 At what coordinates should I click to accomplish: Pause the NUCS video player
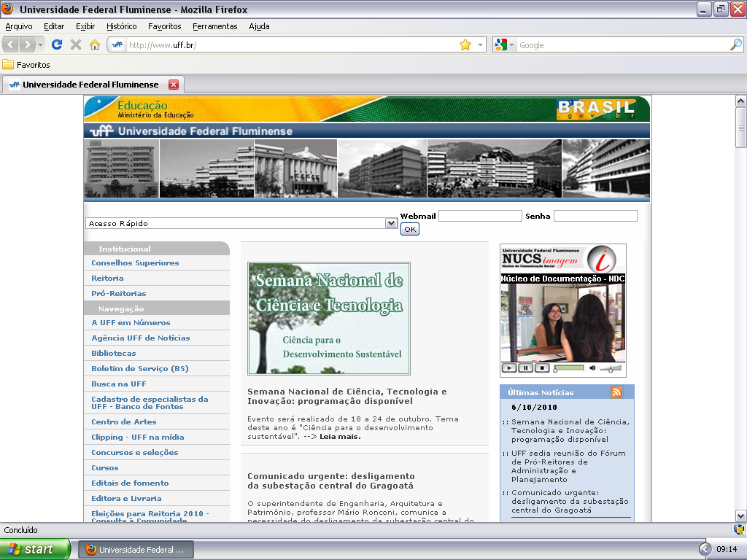coord(525,368)
